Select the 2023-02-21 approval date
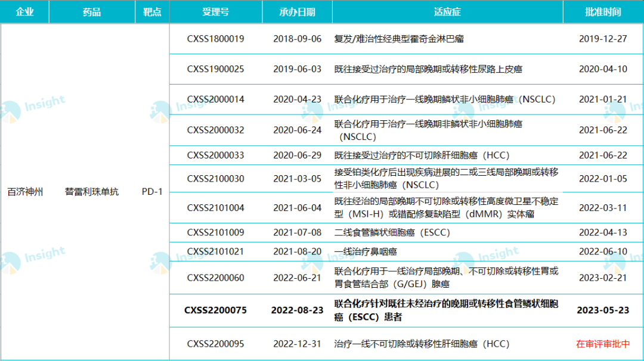Screen dimensions: 644x361 click(603, 278)
